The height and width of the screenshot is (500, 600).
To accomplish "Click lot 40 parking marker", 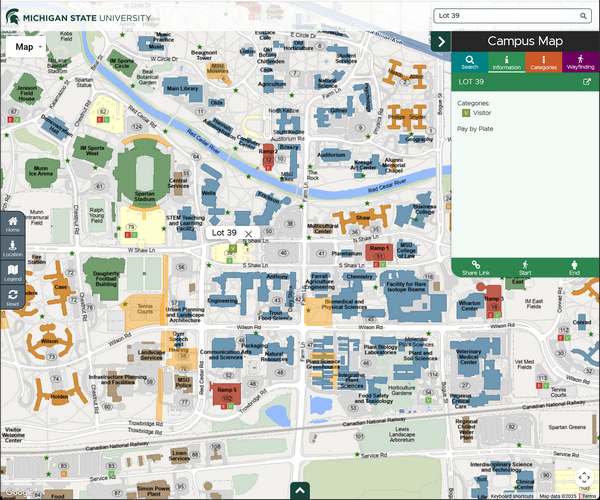I will (283, 253).
